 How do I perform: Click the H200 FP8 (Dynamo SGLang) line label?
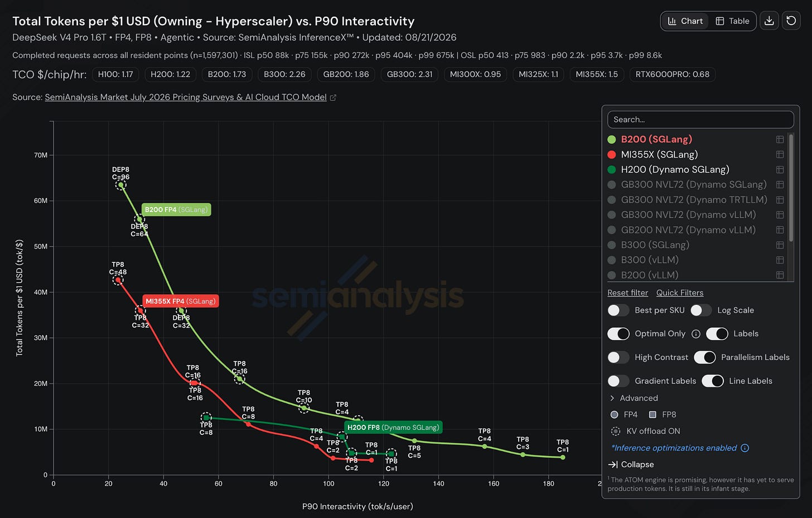393,428
